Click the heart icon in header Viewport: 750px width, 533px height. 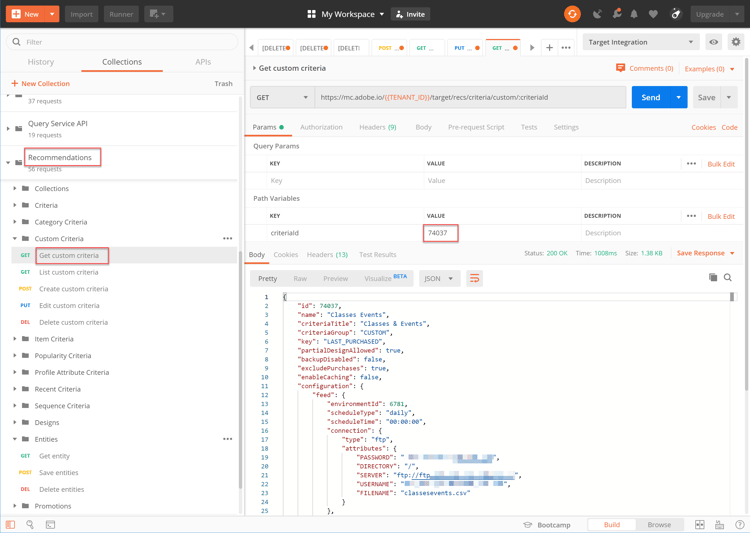click(x=653, y=14)
